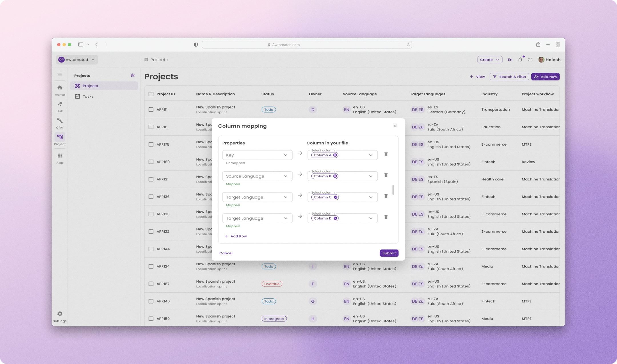Viewport: 617px width, 364px height.
Task: Open Settings gear in sidebar
Action: pyautogui.click(x=59, y=317)
